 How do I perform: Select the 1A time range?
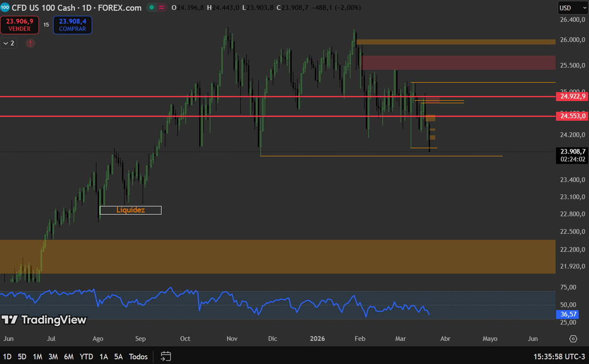pyautogui.click(x=104, y=357)
